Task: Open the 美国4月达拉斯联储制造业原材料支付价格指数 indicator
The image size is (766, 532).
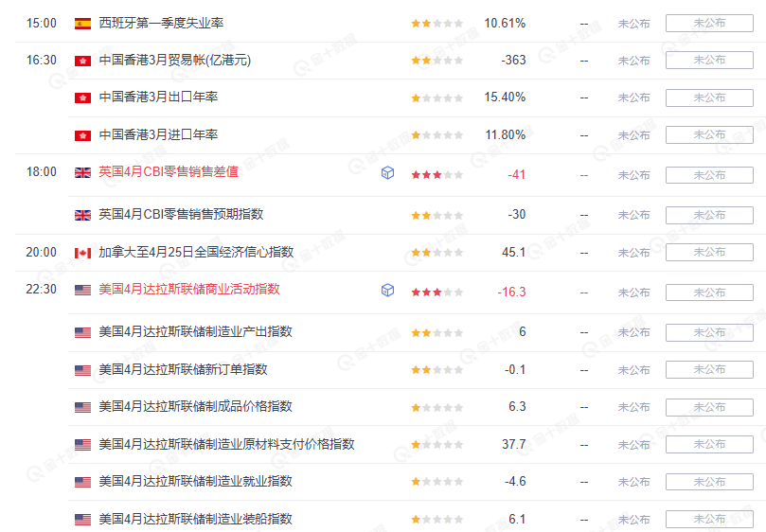Action: tap(226, 444)
